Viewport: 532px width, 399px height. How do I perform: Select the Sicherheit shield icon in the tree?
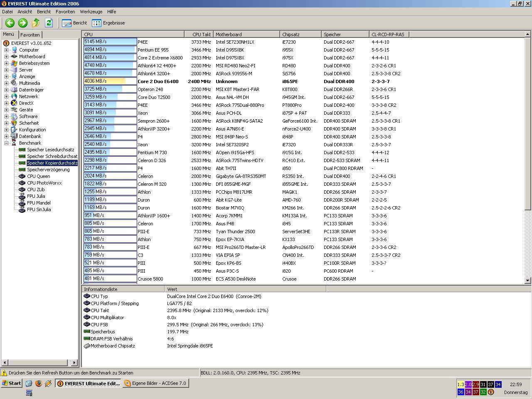(14, 123)
